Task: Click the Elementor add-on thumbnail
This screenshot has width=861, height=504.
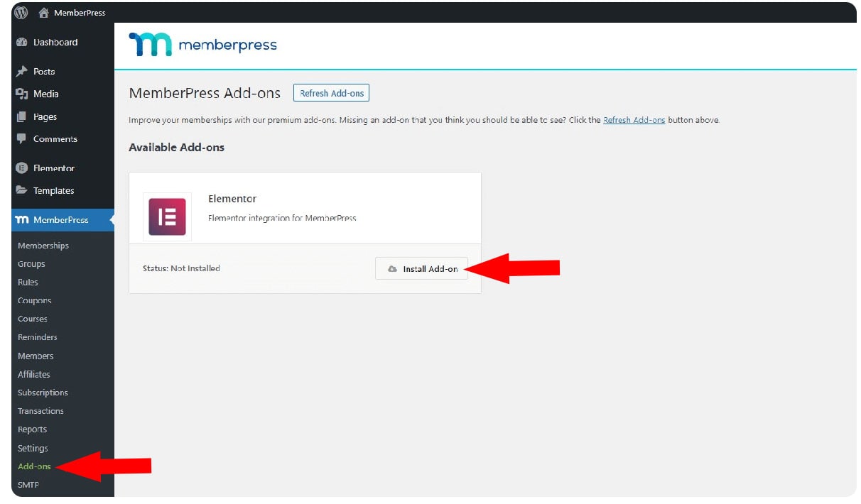Action: tap(167, 217)
